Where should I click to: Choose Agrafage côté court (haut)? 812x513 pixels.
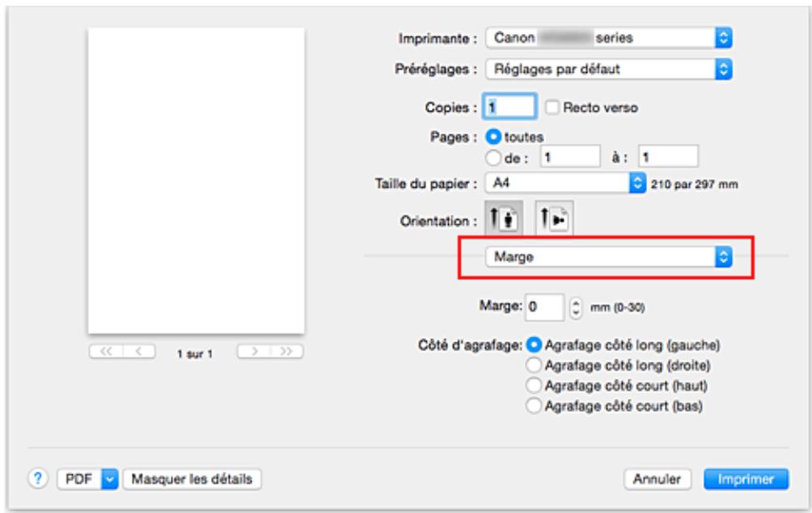tap(534, 385)
